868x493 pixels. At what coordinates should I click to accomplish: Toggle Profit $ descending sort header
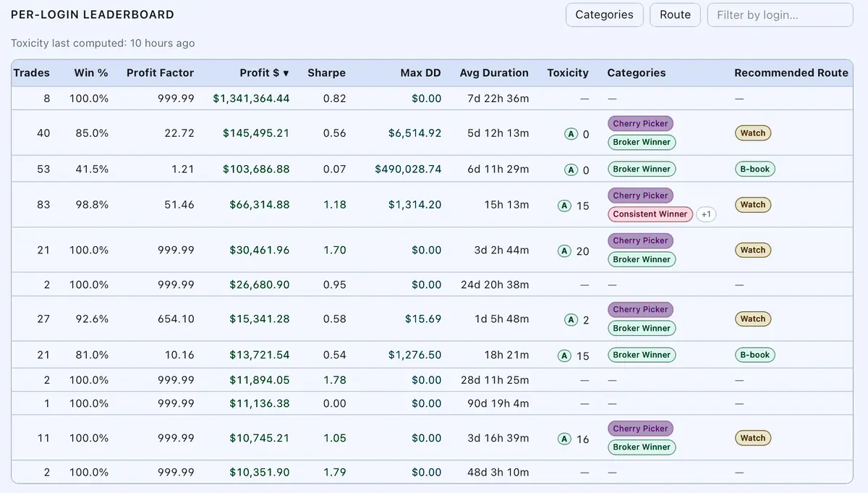265,72
